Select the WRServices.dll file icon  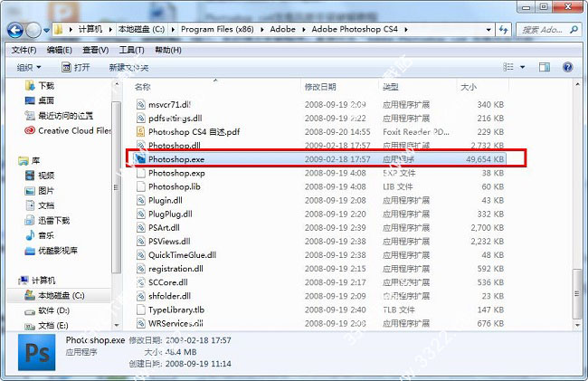140,323
